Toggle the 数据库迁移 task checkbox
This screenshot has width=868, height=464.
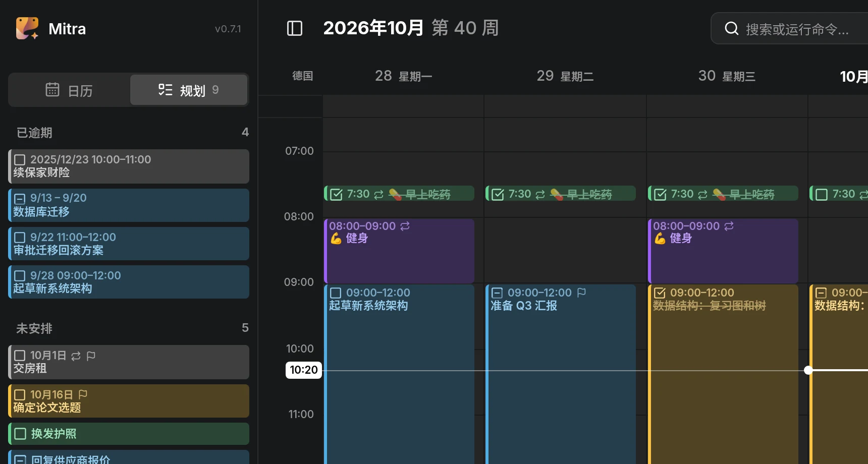coord(20,198)
